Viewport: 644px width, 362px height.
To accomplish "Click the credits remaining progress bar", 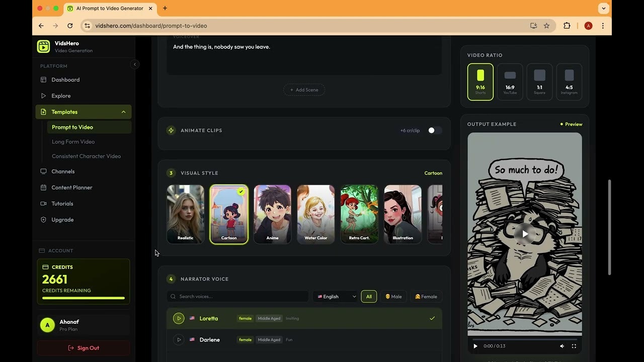I will click(x=84, y=298).
